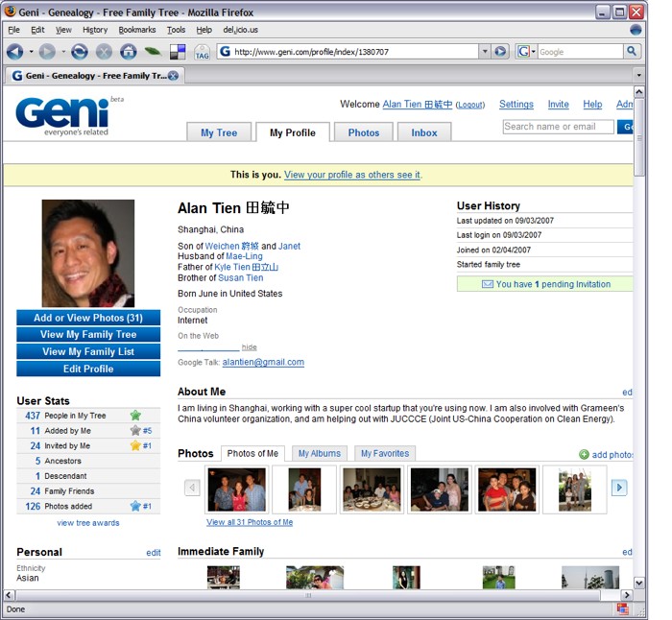Click the vertical scrollbar down arrow
The image size is (672, 620).
click(639, 583)
